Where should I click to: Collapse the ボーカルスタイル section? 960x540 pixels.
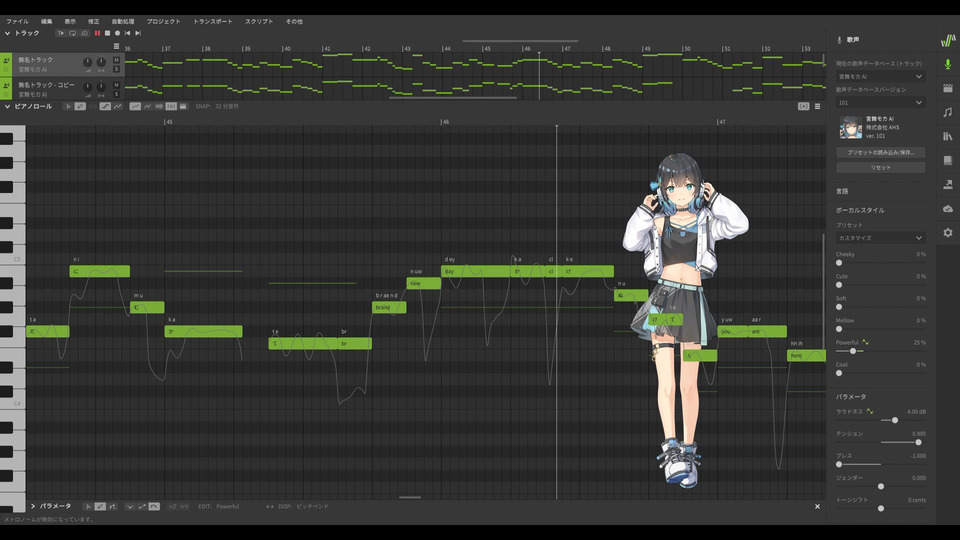click(860, 210)
